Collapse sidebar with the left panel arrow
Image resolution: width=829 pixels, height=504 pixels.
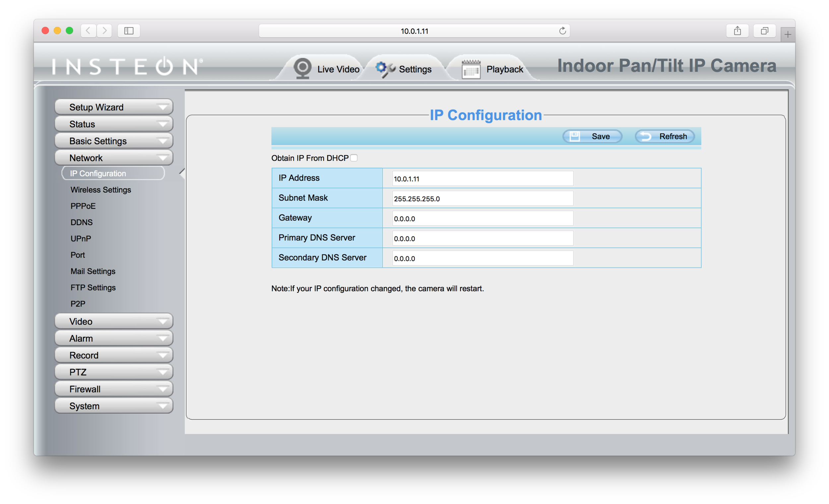182,173
